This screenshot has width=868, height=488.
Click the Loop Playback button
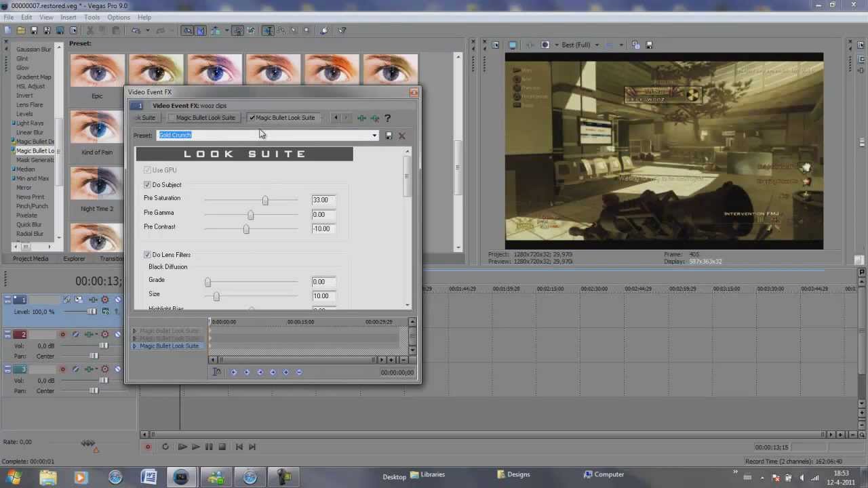point(165,447)
